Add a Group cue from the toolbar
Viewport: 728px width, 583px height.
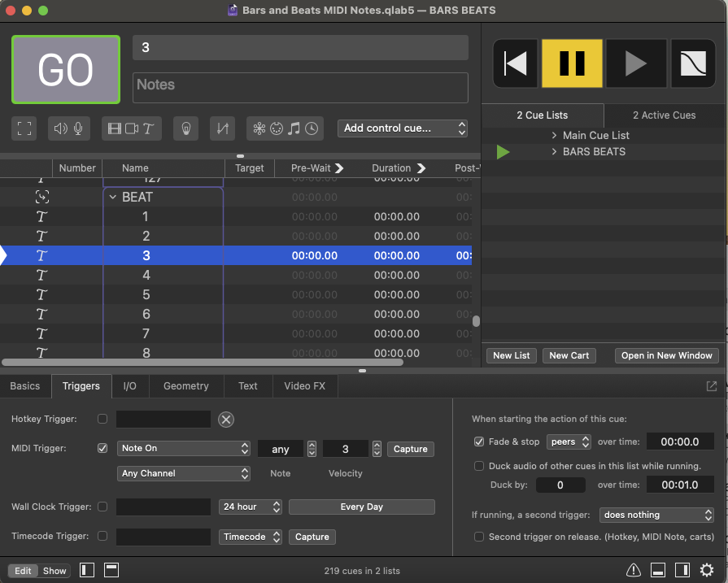pos(24,128)
